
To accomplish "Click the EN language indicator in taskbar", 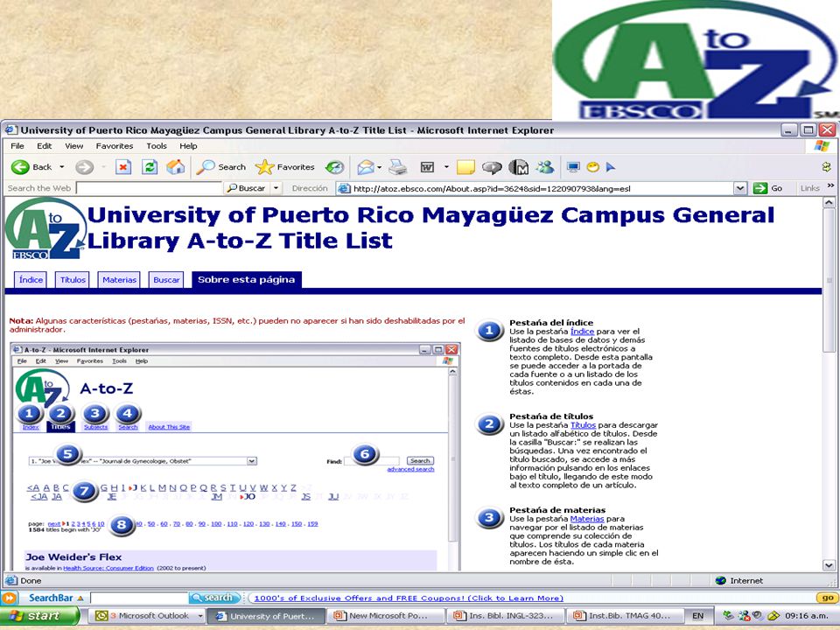I will (x=697, y=616).
